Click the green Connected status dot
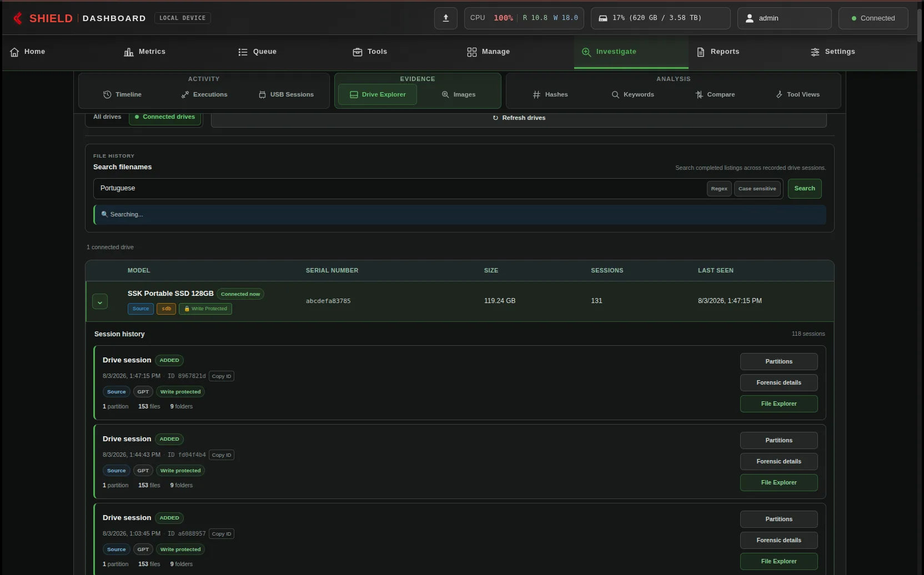The width and height of the screenshot is (924, 575). point(854,18)
